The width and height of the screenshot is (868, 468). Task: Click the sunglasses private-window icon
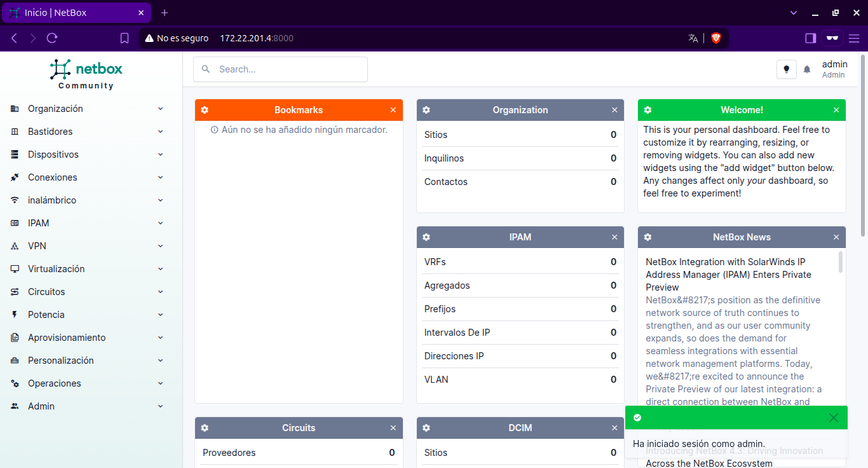tap(832, 38)
